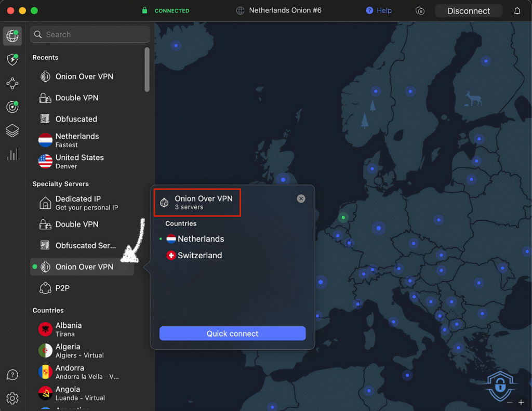The image size is (532, 411).
Task: Open the help question mark icon at sidebar bottom
Action: 12,375
